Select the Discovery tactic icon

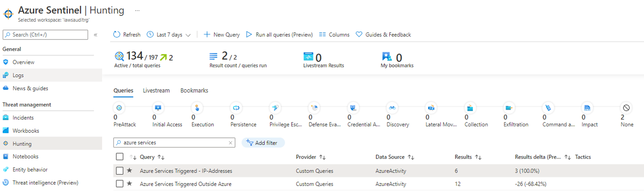pyautogui.click(x=392, y=108)
